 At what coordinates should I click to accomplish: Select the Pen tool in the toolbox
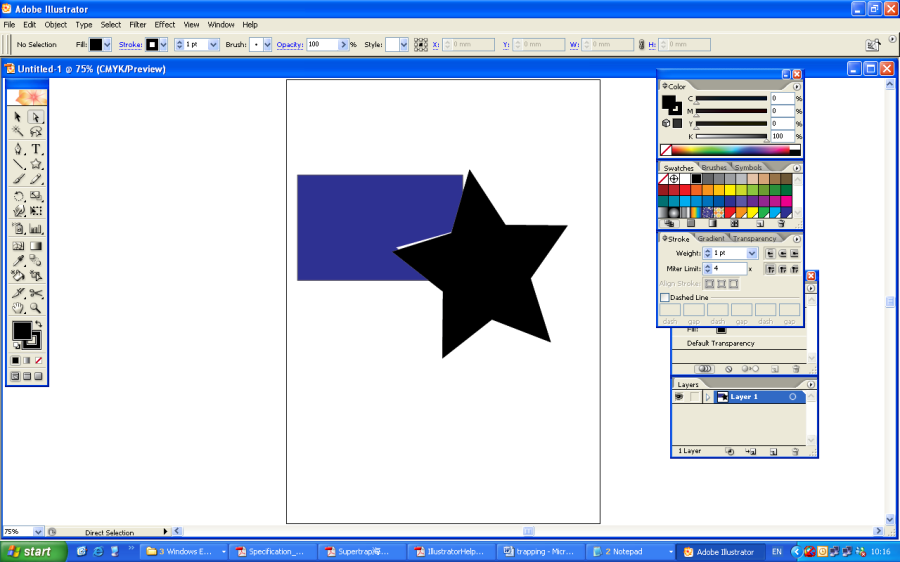[x=18, y=149]
